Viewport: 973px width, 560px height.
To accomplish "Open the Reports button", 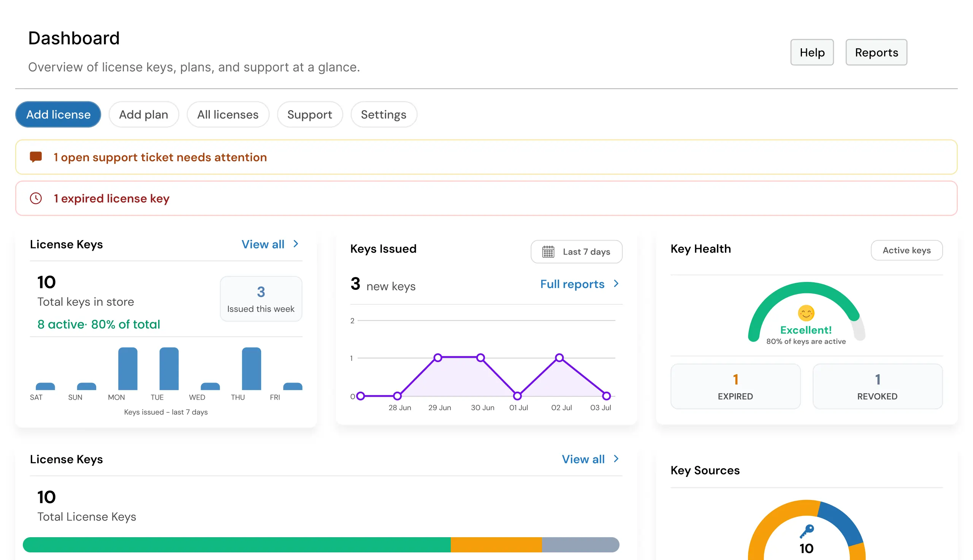I will click(876, 52).
